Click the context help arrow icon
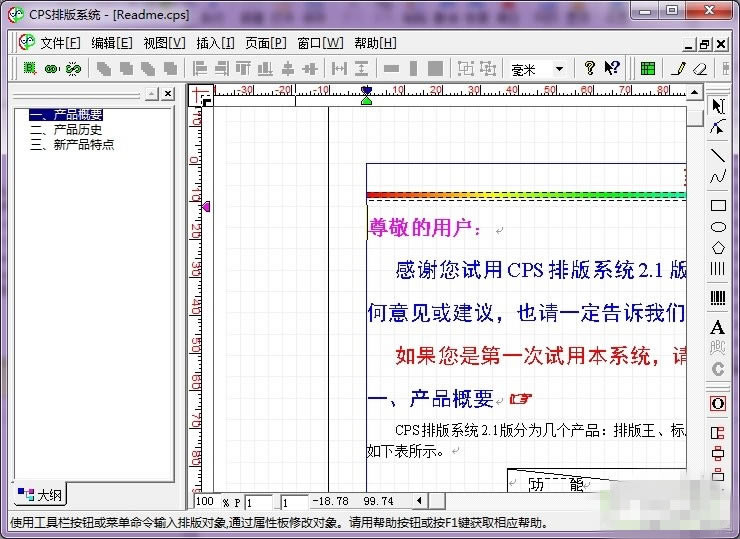 [x=612, y=68]
